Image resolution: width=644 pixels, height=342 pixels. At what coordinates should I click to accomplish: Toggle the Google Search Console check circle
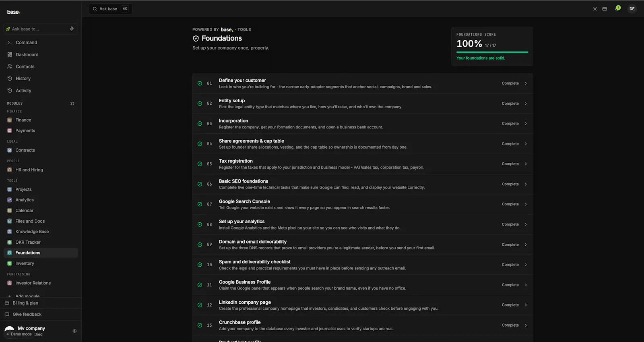point(200,204)
